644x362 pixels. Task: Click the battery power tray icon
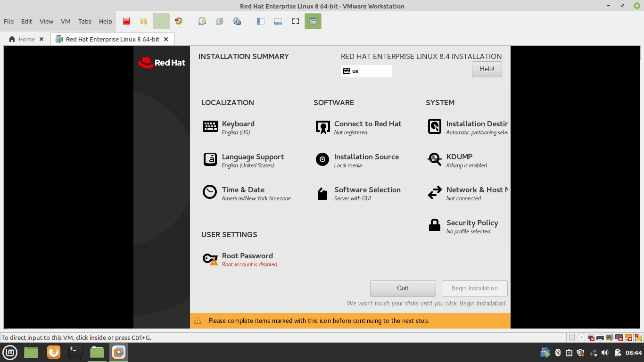click(x=618, y=353)
